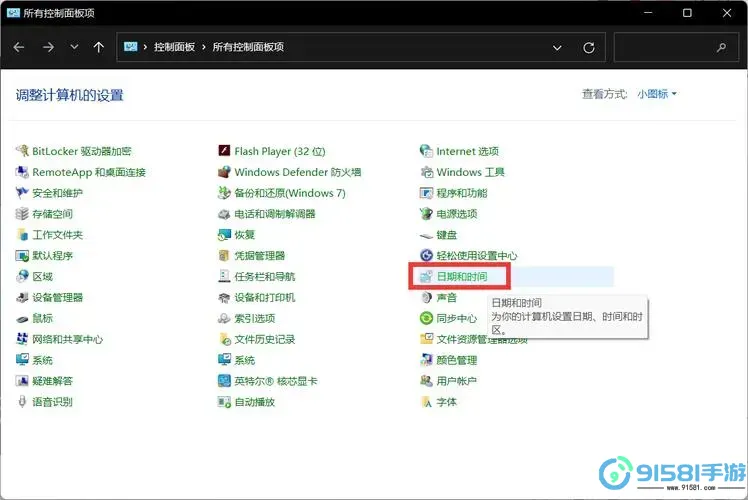Open Flash Player (32 位) icon
This screenshot has width=748, height=500.
[225, 151]
